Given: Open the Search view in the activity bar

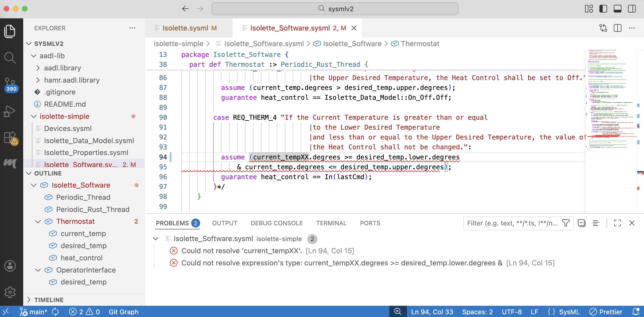Looking at the screenshot, I should (10, 58).
